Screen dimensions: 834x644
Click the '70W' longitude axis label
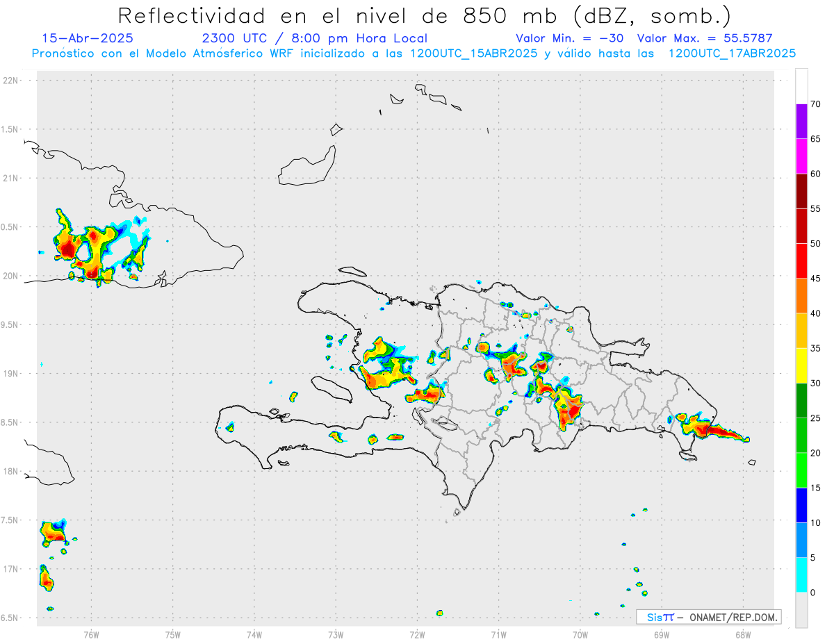coord(580,634)
